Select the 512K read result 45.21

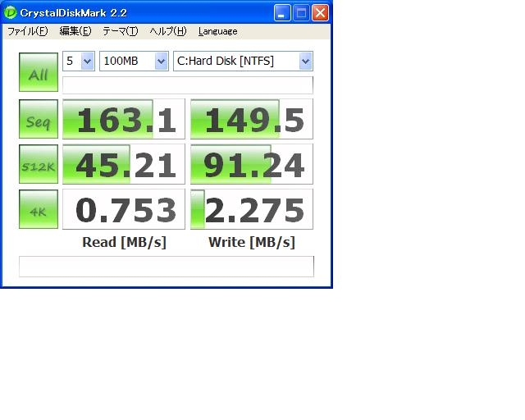(124, 164)
